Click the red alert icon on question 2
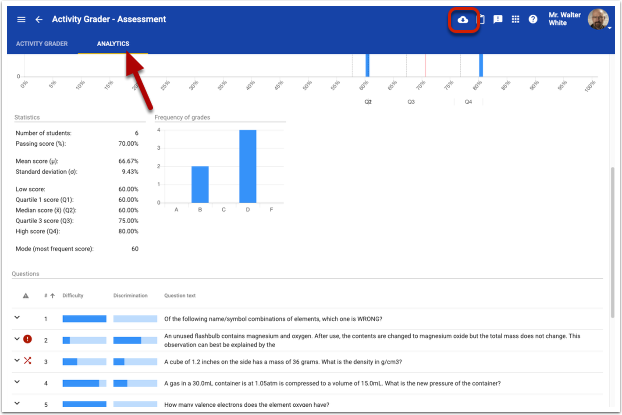Screen dimensions: 622x415 [x=27, y=340]
